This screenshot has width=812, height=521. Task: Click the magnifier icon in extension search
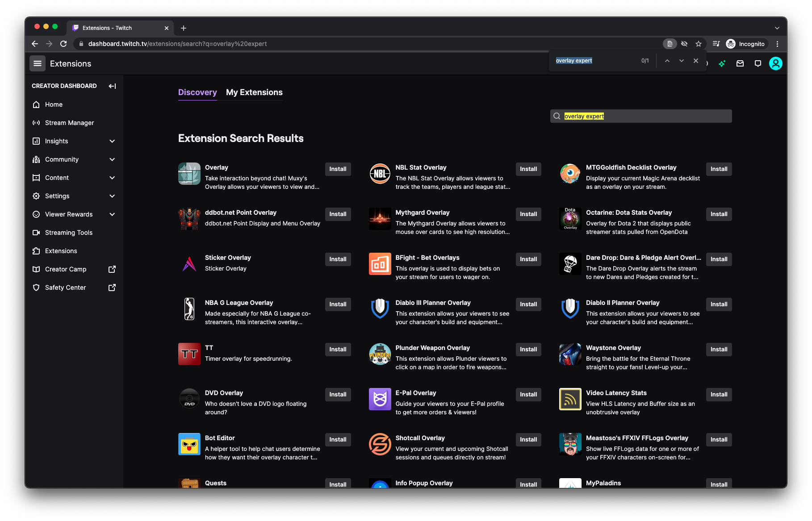557,116
